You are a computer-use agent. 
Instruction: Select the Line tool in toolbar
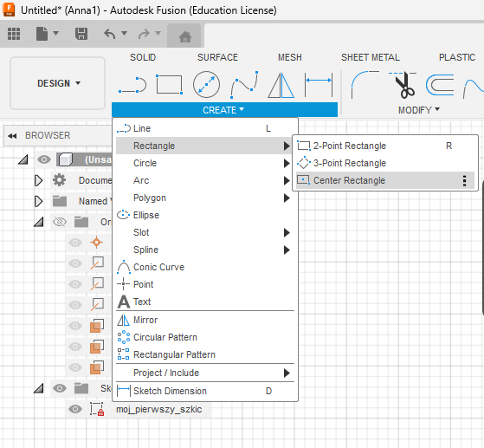(x=132, y=85)
